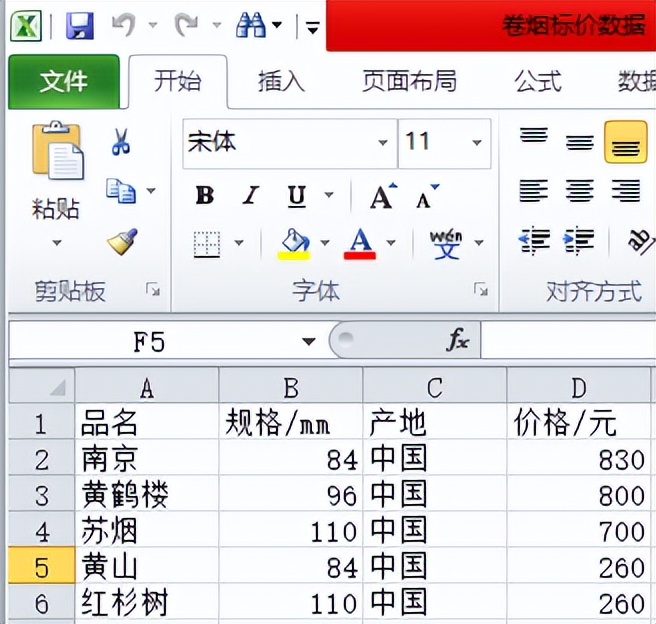Image resolution: width=656 pixels, height=624 pixels.
Task: Open phonetic guide options dropdown
Action: [479, 243]
